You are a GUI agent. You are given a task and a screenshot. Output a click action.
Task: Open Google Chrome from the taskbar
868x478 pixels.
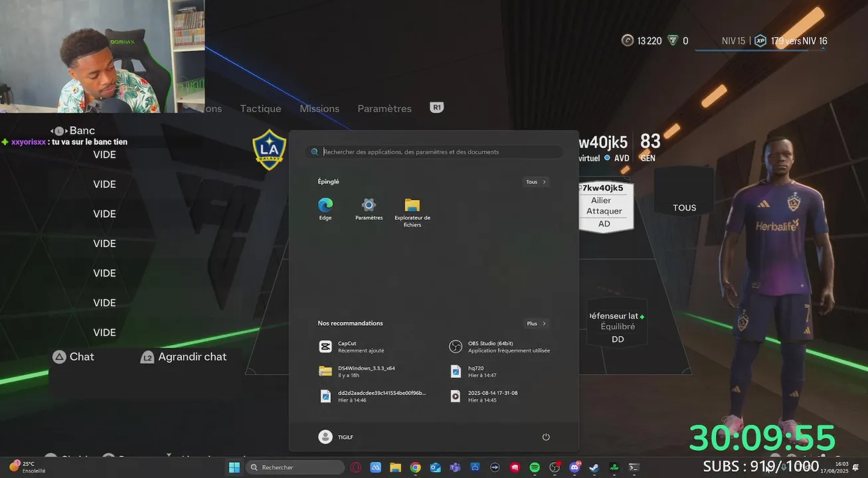pyautogui.click(x=415, y=467)
